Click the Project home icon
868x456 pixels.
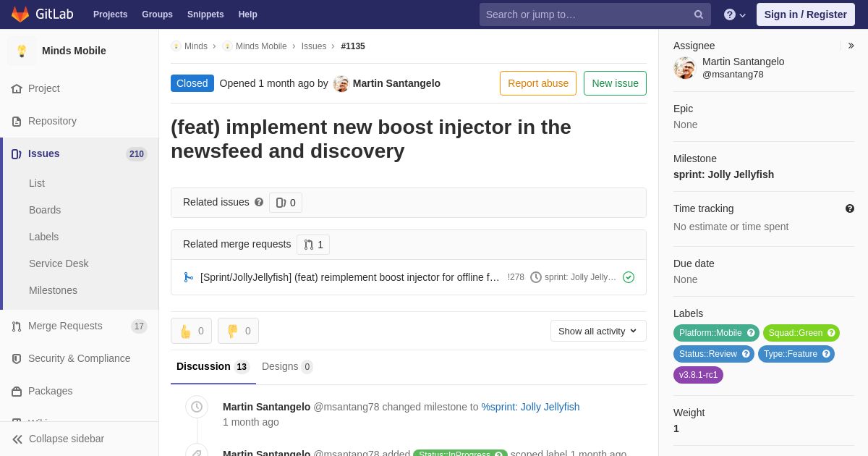click(x=17, y=88)
